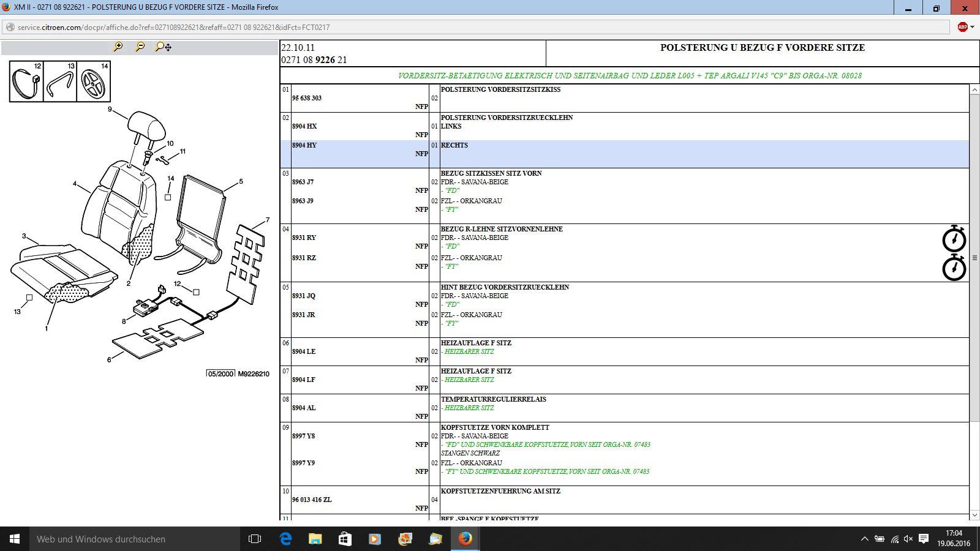The height and width of the screenshot is (551, 980).
Task: Show hidden system tray icons
Action: (864, 539)
